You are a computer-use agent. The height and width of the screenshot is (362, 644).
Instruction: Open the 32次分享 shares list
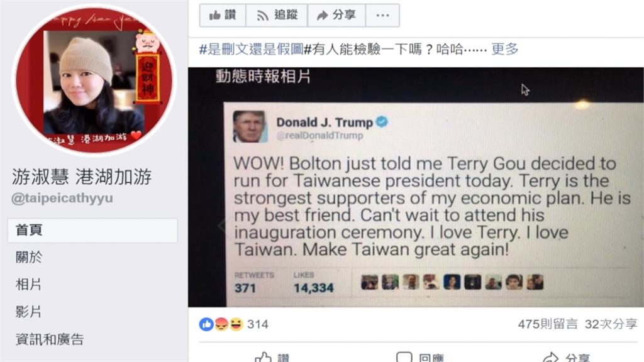point(611,324)
